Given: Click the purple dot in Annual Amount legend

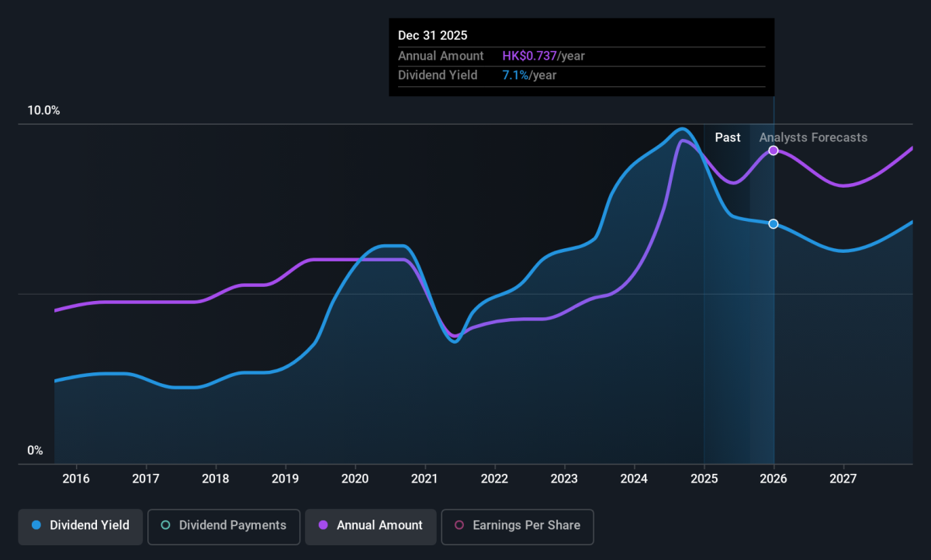Looking at the screenshot, I should pyautogui.click(x=324, y=525).
